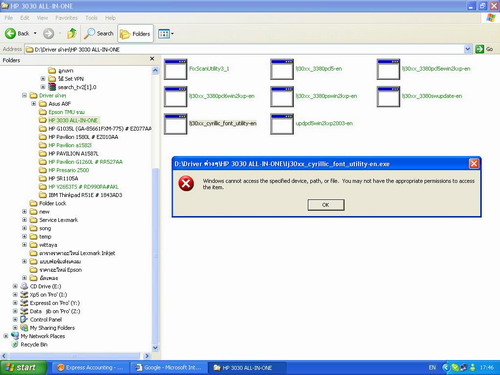Open the Favorites menu

[x=66, y=18]
